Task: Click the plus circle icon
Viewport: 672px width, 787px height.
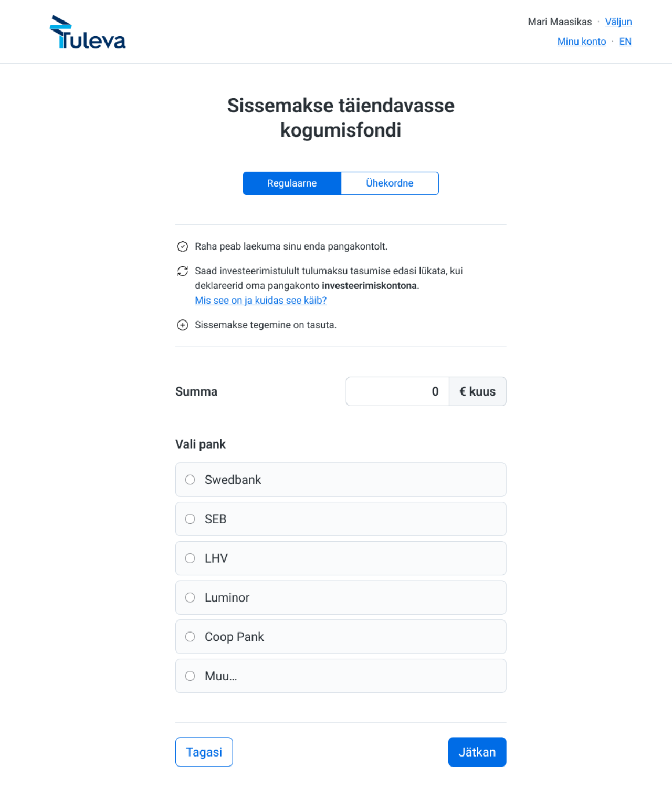Action: [183, 325]
